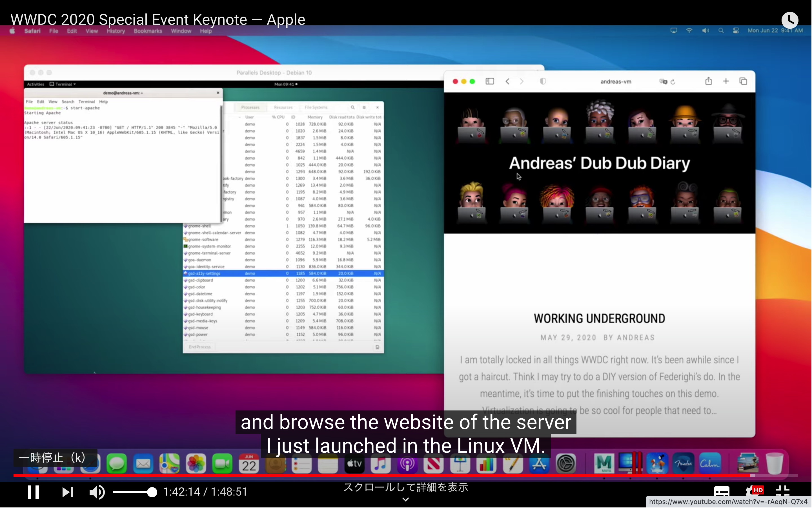Toggle Safari sidebar button

(x=490, y=81)
